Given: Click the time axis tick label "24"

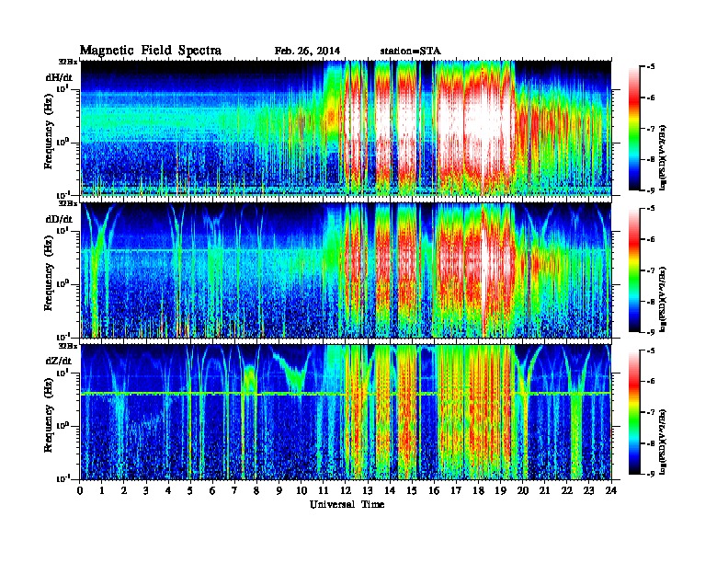Looking at the screenshot, I should point(611,490).
